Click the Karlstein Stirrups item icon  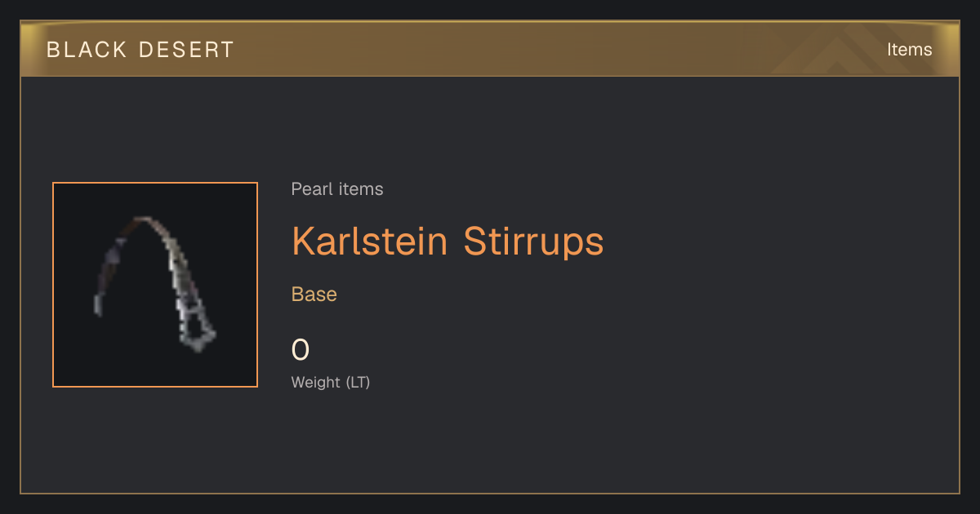point(155,285)
